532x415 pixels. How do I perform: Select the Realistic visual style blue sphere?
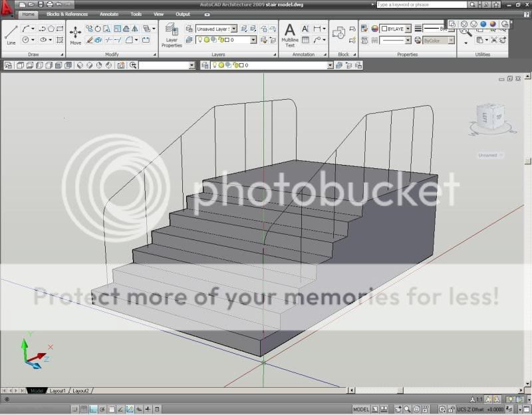[483, 24]
